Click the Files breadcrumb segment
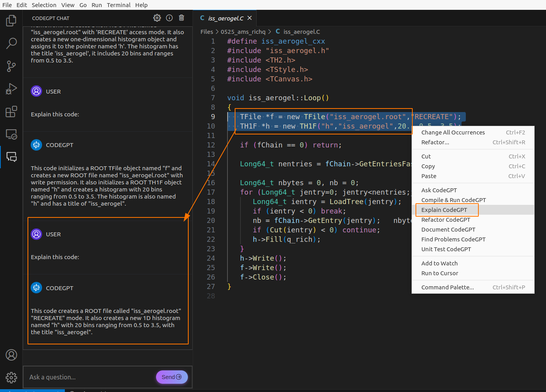The width and height of the screenshot is (546, 392). tap(207, 32)
